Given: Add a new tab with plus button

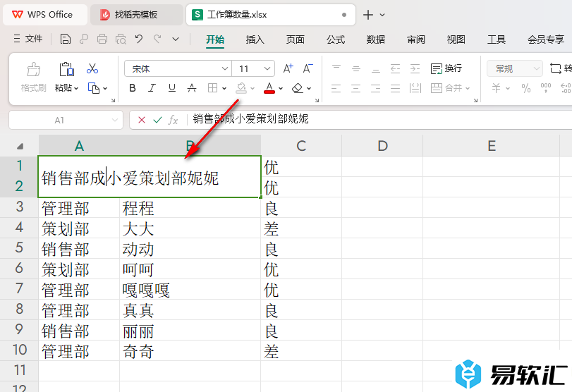Looking at the screenshot, I should [x=368, y=15].
